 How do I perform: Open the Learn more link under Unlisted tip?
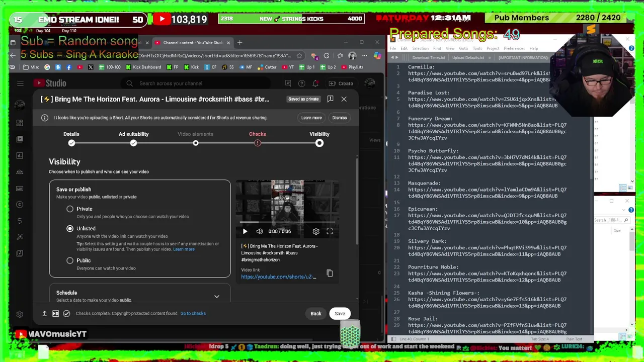click(x=184, y=249)
